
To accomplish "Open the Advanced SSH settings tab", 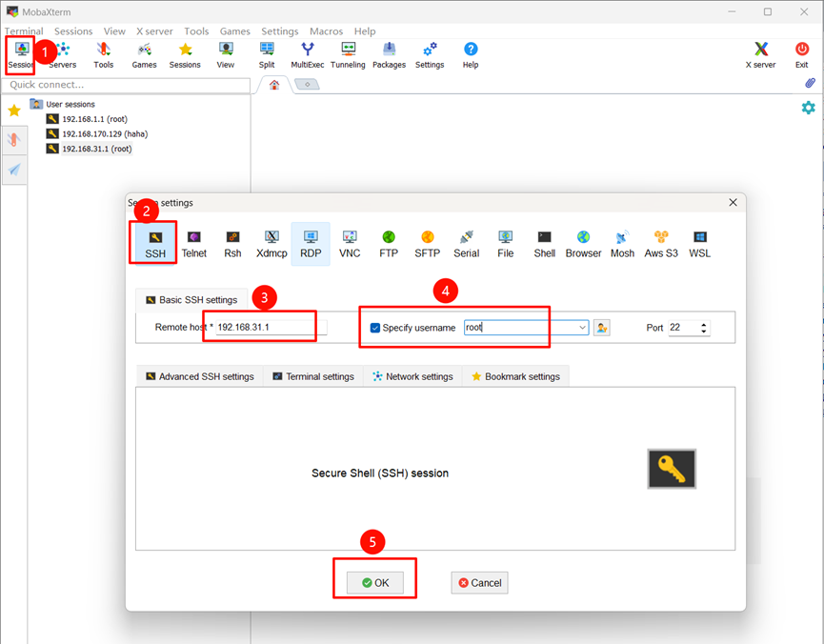I will coord(200,376).
